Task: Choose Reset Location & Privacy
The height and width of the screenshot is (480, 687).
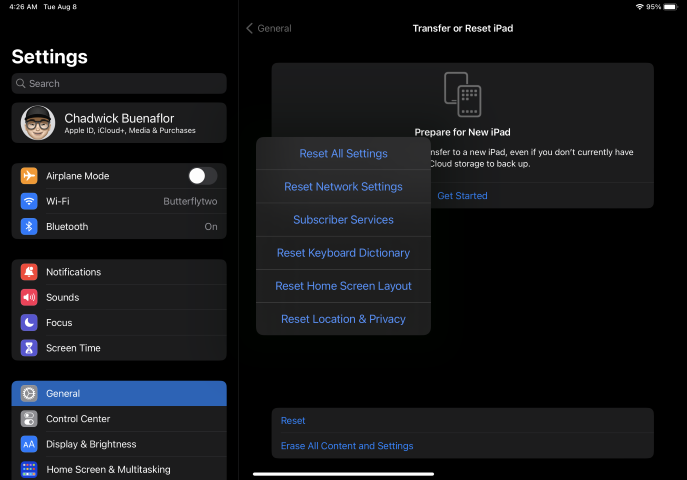Action: point(344,319)
